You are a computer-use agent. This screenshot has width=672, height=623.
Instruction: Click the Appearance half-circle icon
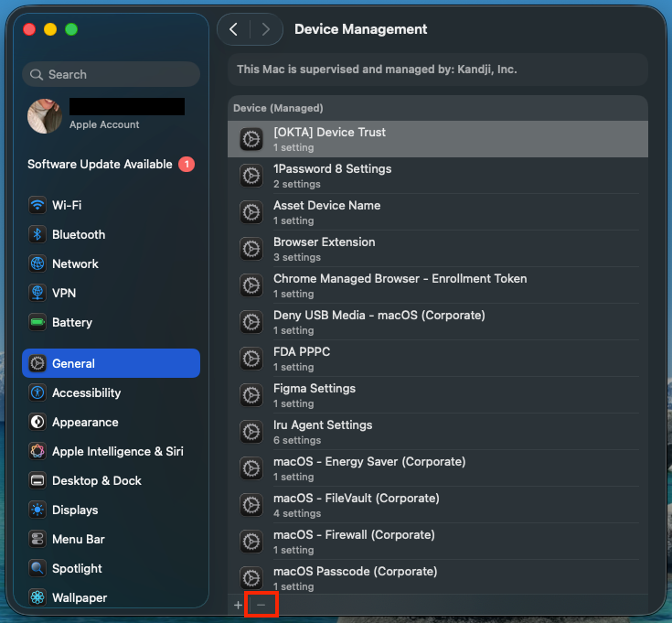(x=37, y=422)
